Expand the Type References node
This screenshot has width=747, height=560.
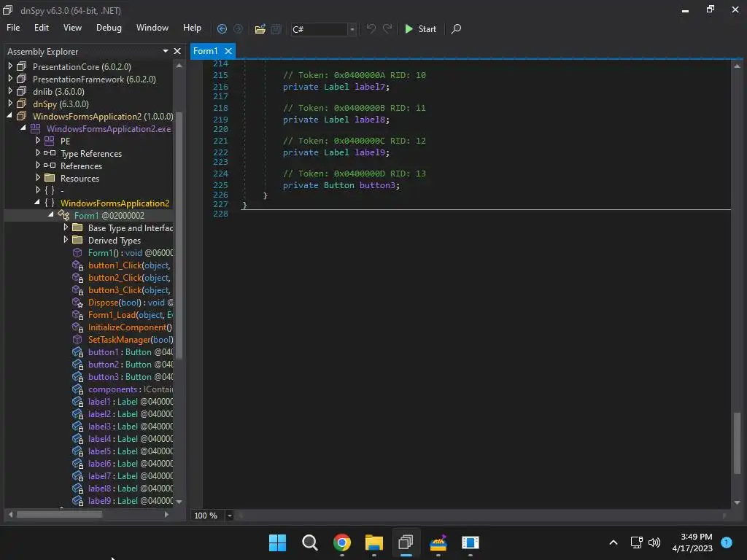(x=38, y=153)
